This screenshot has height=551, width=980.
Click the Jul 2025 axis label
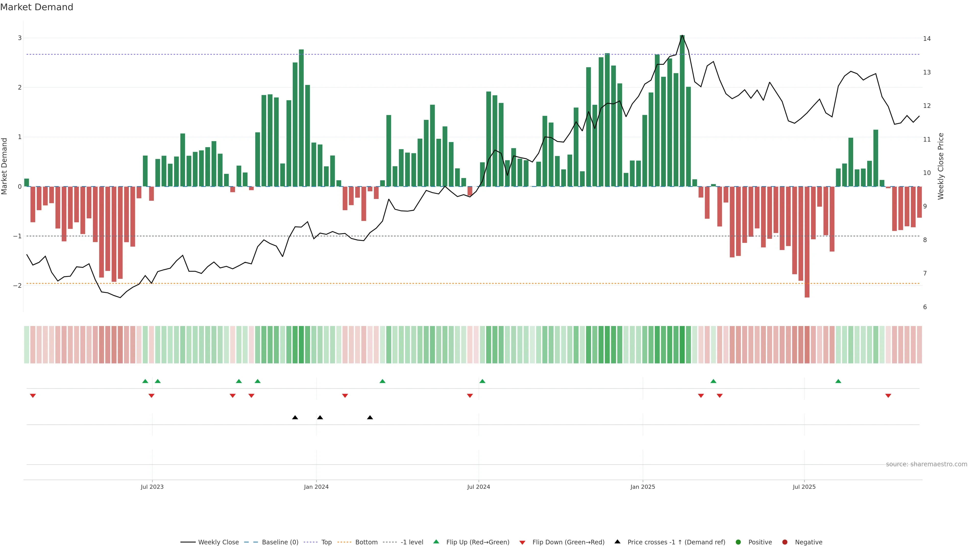coord(804,487)
